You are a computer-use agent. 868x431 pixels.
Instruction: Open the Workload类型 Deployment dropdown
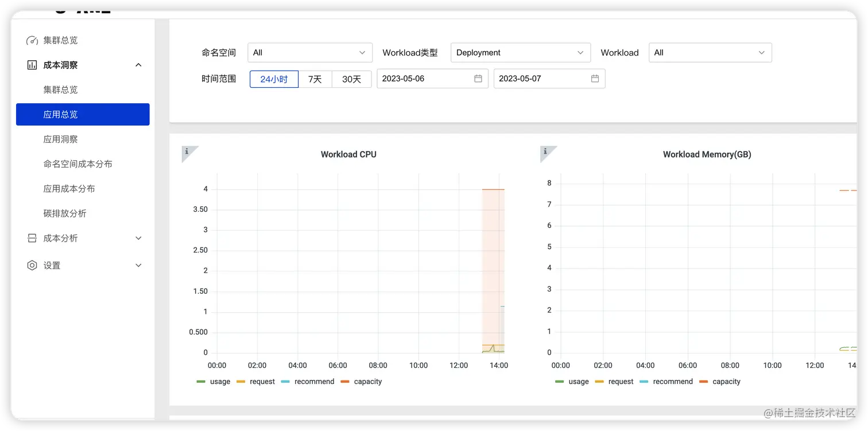(521, 53)
